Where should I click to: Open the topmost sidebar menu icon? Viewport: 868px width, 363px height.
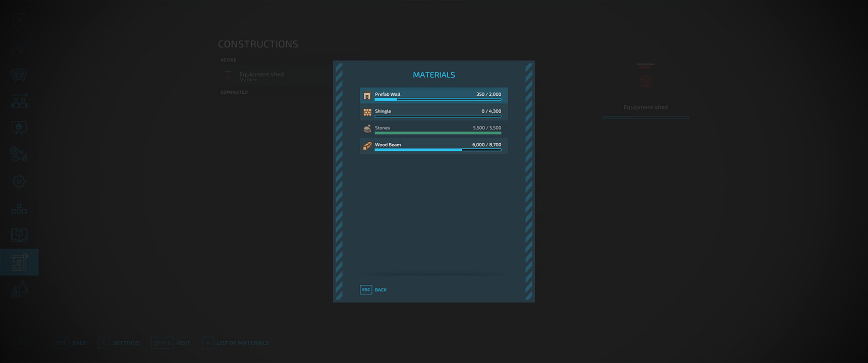point(19,20)
